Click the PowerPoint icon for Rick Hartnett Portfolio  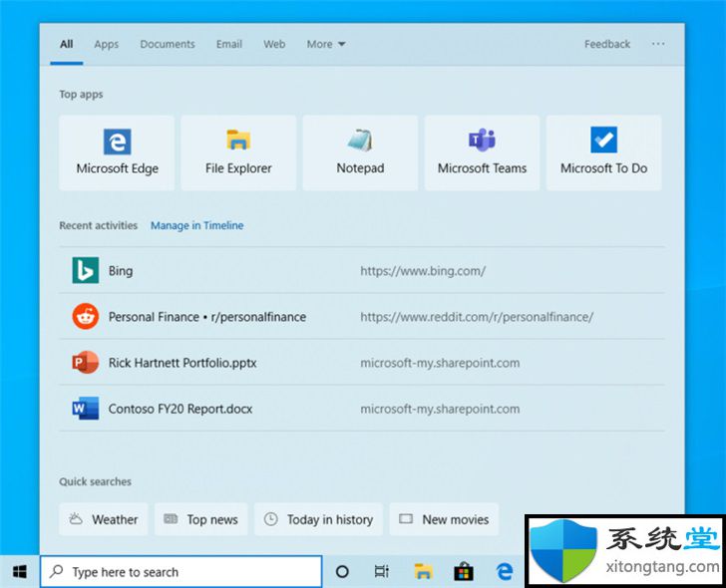85,362
